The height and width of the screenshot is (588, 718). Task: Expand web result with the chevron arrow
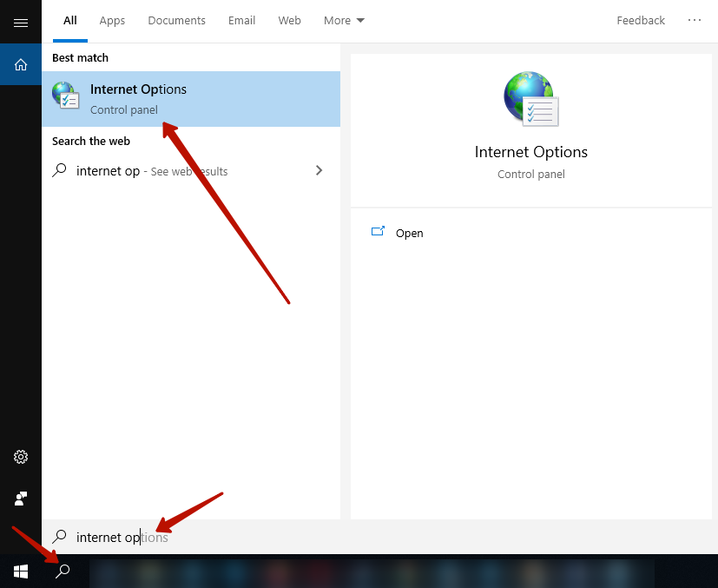tap(319, 170)
